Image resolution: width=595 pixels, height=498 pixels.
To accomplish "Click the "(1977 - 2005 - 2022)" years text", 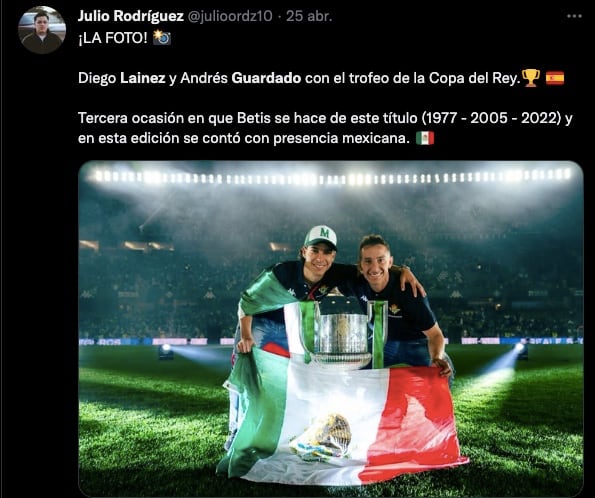I will [491, 118].
